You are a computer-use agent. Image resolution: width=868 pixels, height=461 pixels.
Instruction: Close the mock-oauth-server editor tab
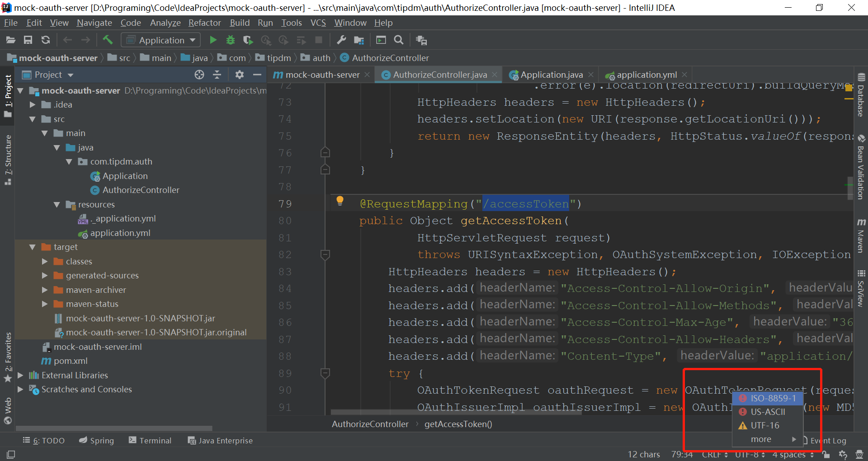pyautogui.click(x=367, y=75)
